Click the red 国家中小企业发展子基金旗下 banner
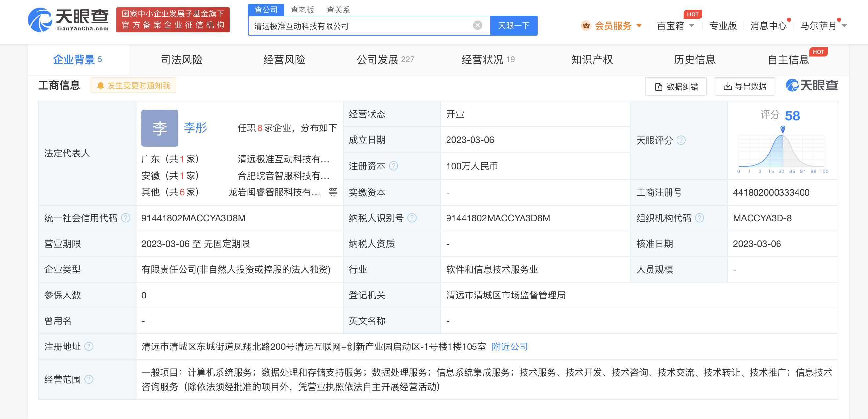Viewport: 868px width, 419px height. coord(173,19)
